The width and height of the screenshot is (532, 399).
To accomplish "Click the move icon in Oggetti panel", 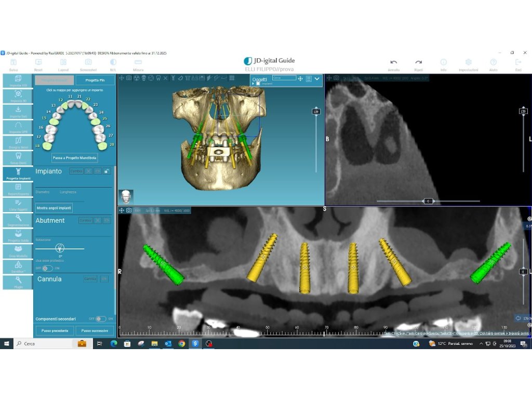I will pyautogui.click(x=300, y=79).
